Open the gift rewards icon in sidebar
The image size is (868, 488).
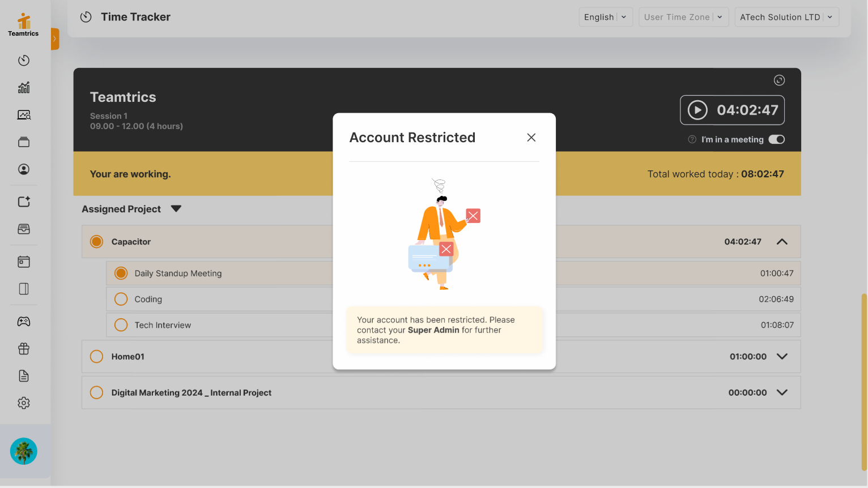click(24, 349)
